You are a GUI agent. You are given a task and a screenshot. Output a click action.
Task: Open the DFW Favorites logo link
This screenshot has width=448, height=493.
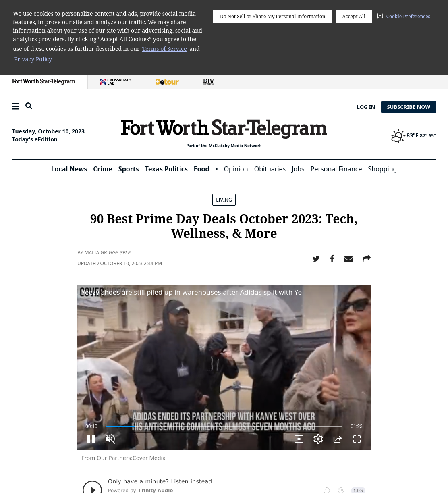(208, 81)
